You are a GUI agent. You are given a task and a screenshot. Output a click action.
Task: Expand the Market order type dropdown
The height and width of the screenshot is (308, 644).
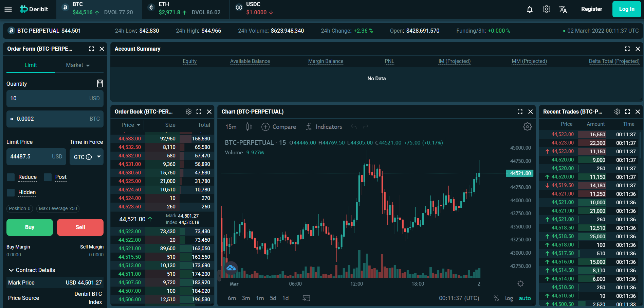(x=78, y=65)
